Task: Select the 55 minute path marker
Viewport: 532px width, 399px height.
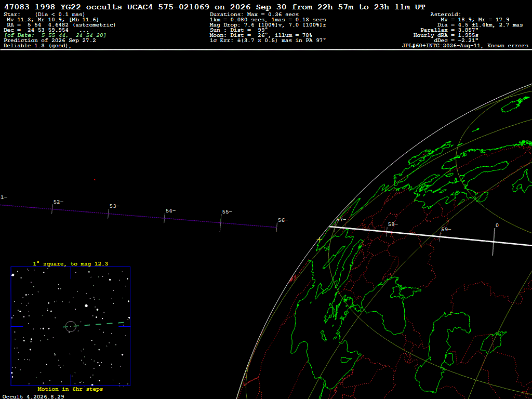Action: point(220,223)
